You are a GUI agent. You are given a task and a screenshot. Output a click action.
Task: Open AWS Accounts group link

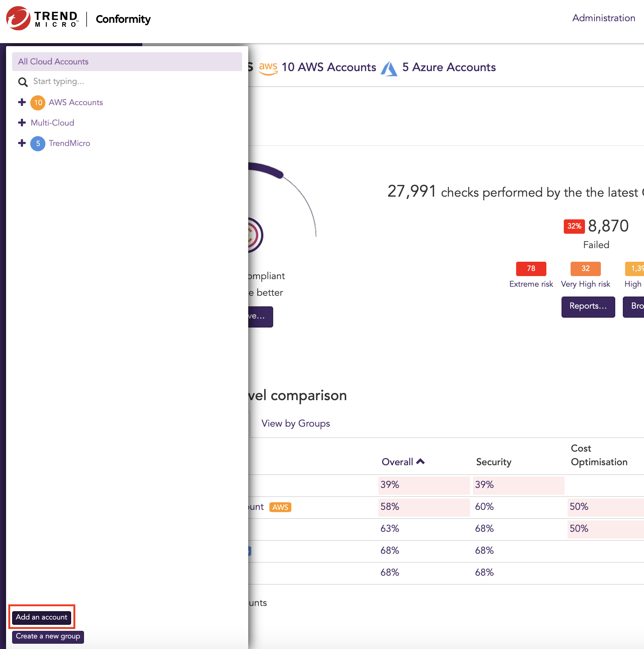coord(76,102)
